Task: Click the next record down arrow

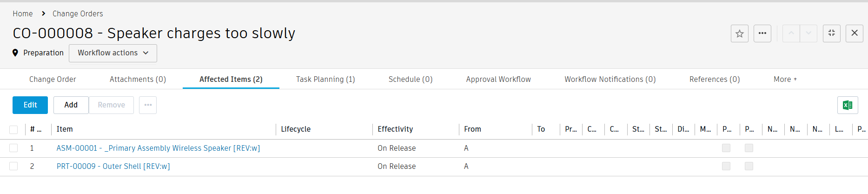Action: point(808,33)
